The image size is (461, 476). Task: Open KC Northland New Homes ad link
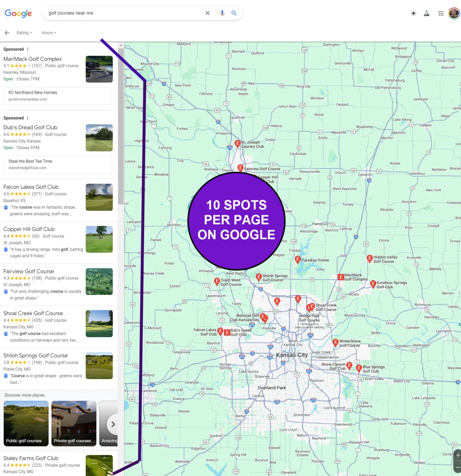click(x=58, y=96)
